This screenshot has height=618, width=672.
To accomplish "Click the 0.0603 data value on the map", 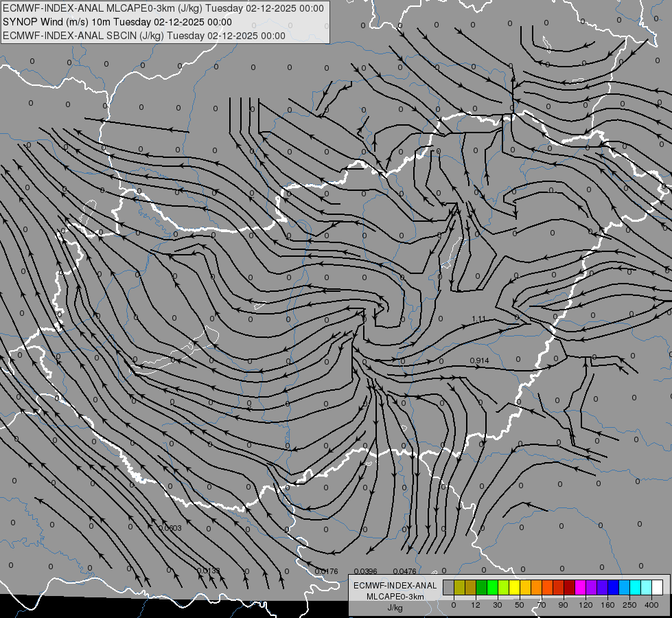I will (170, 528).
